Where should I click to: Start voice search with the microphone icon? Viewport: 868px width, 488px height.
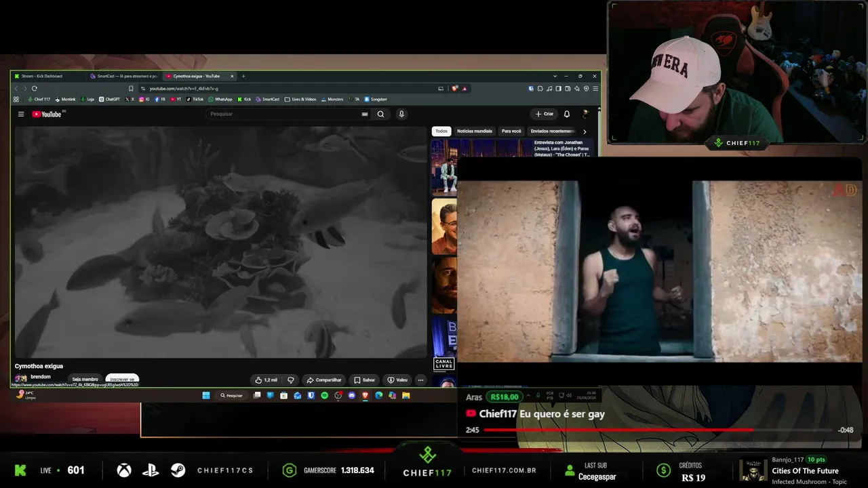[401, 114]
